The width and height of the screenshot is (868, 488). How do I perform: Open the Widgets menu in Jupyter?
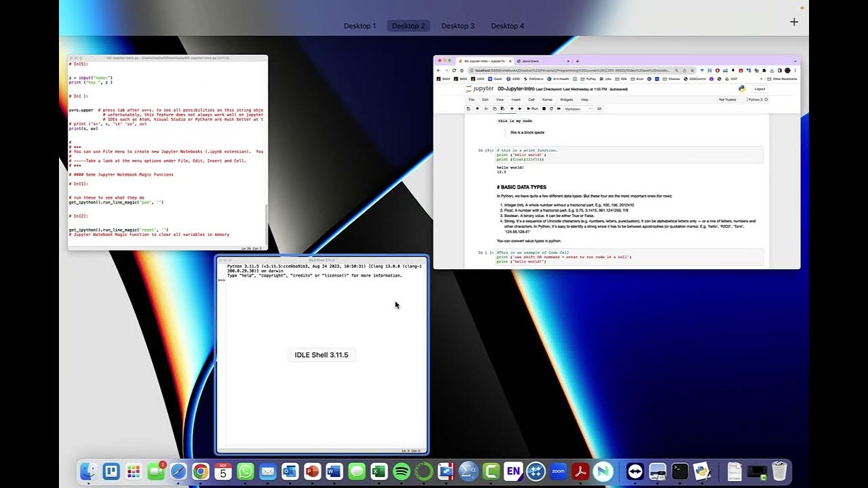coord(566,100)
